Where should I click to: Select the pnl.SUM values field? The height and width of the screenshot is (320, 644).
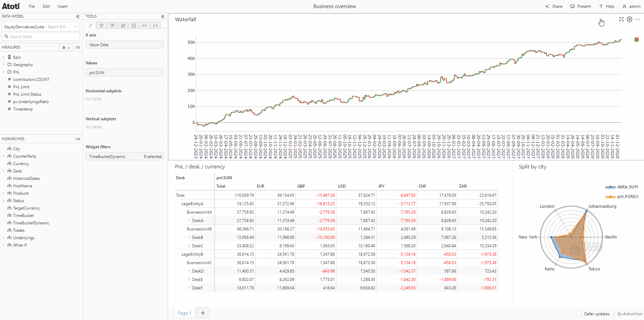(124, 73)
